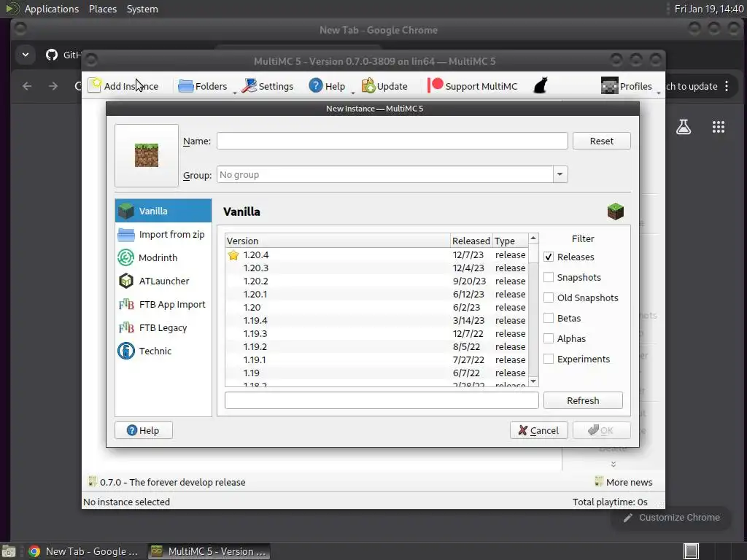Select the FTB Legacy icon
747x560 pixels.
coord(126,327)
